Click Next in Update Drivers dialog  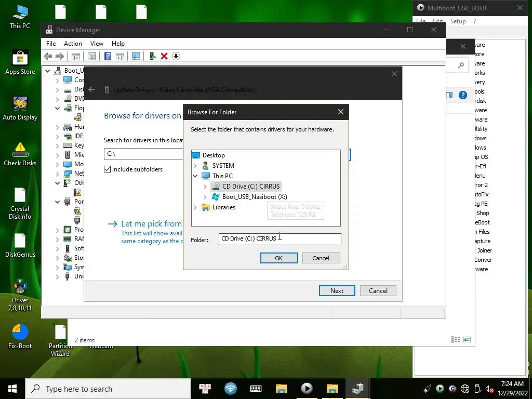click(x=337, y=291)
